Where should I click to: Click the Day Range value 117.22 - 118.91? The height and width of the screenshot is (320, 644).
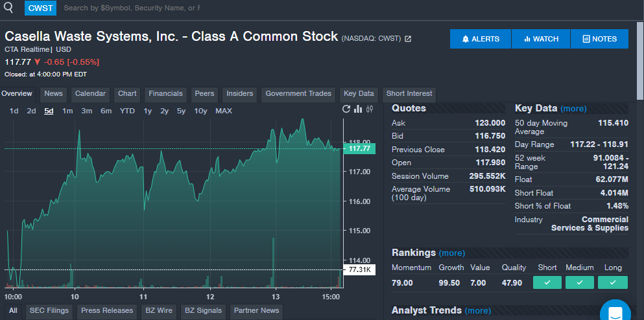(599, 144)
